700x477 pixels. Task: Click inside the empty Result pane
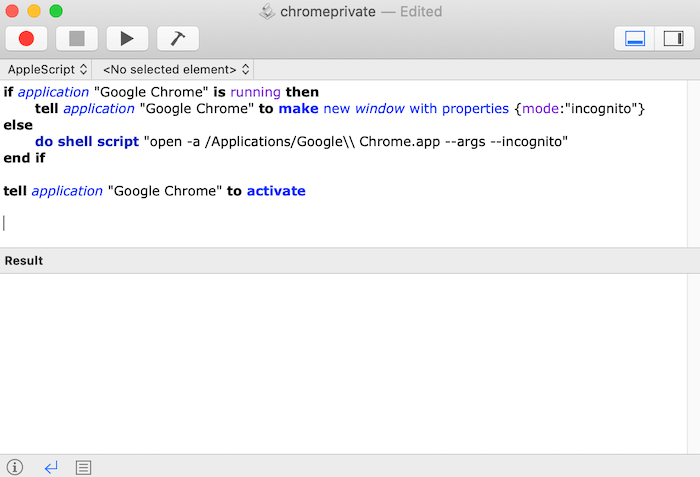(343, 364)
